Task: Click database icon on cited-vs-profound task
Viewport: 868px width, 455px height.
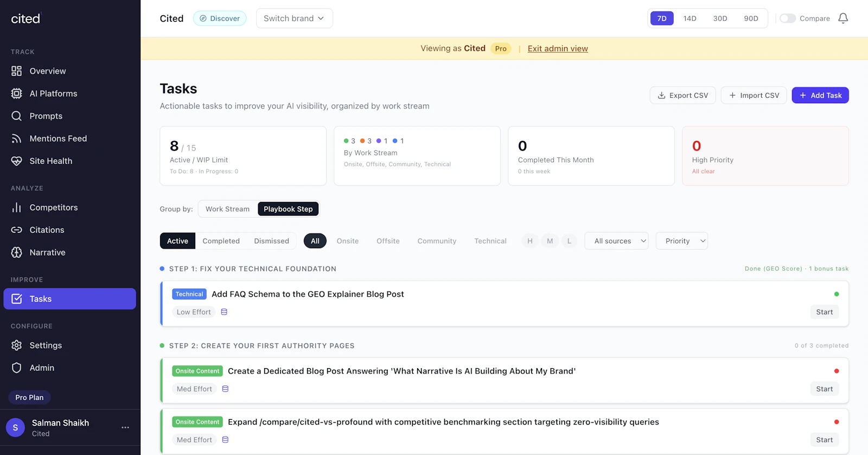Action: (x=225, y=440)
